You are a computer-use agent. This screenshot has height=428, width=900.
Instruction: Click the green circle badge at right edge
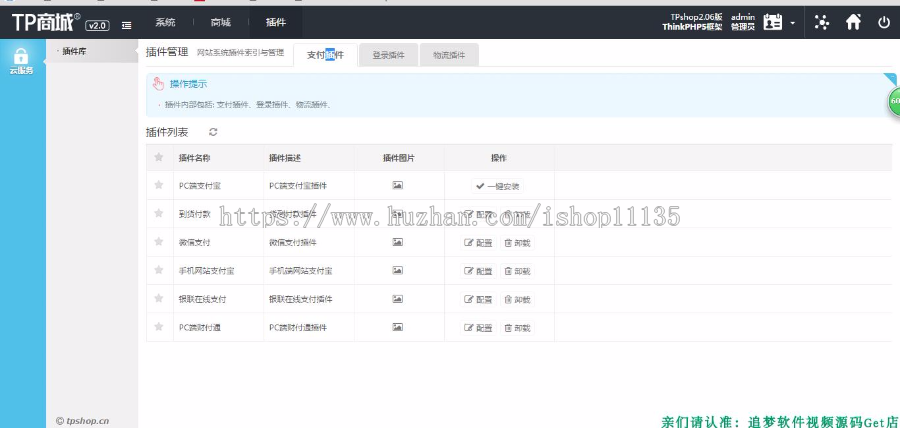point(892,102)
